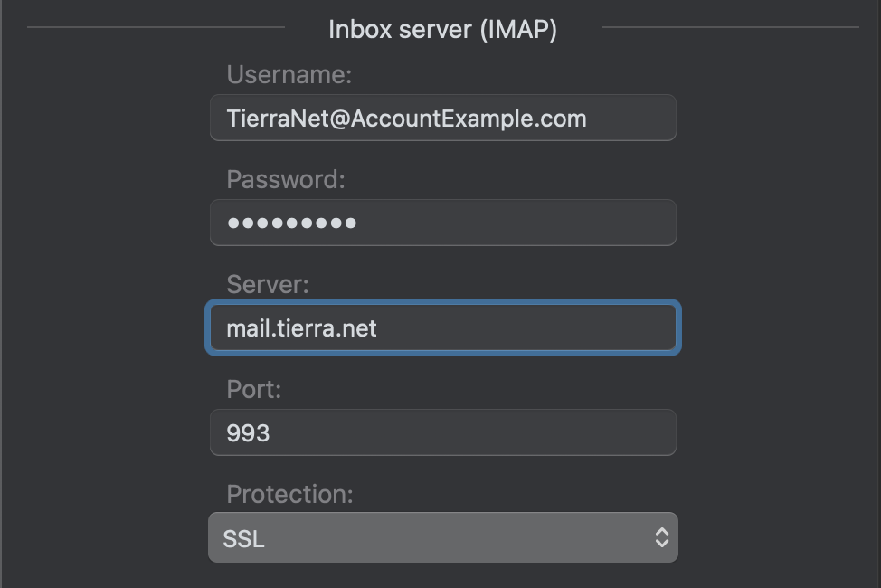Open the Protection dropdown menu
This screenshot has height=588, width=881.
pos(442,537)
